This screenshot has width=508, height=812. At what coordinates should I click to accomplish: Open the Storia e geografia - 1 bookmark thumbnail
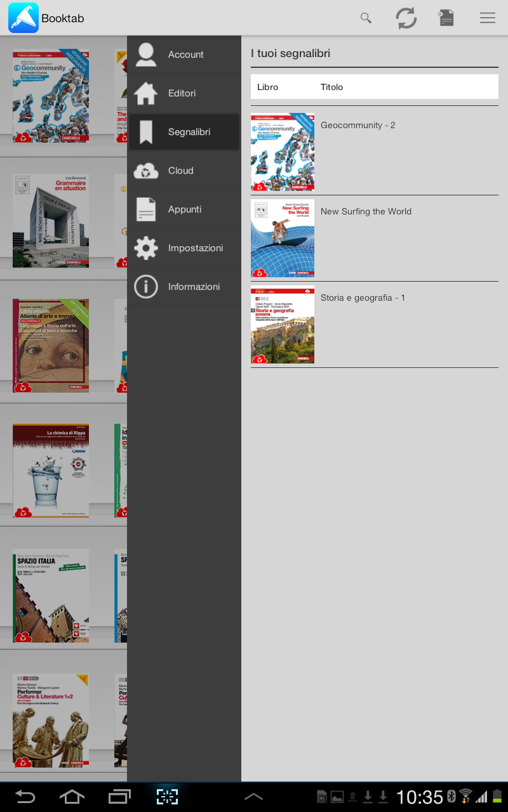tap(283, 325)
